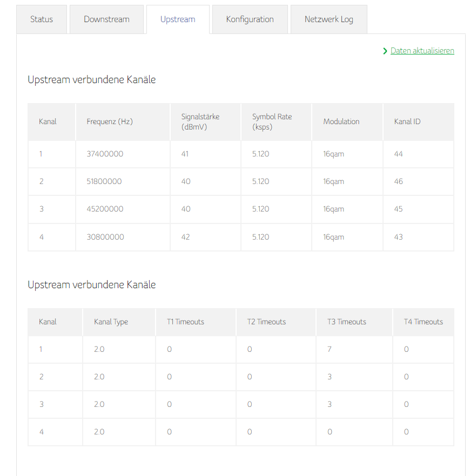Click the Daten aktualisieren link
This screenshot has width=470, height=476.
(x=422, y=51)
